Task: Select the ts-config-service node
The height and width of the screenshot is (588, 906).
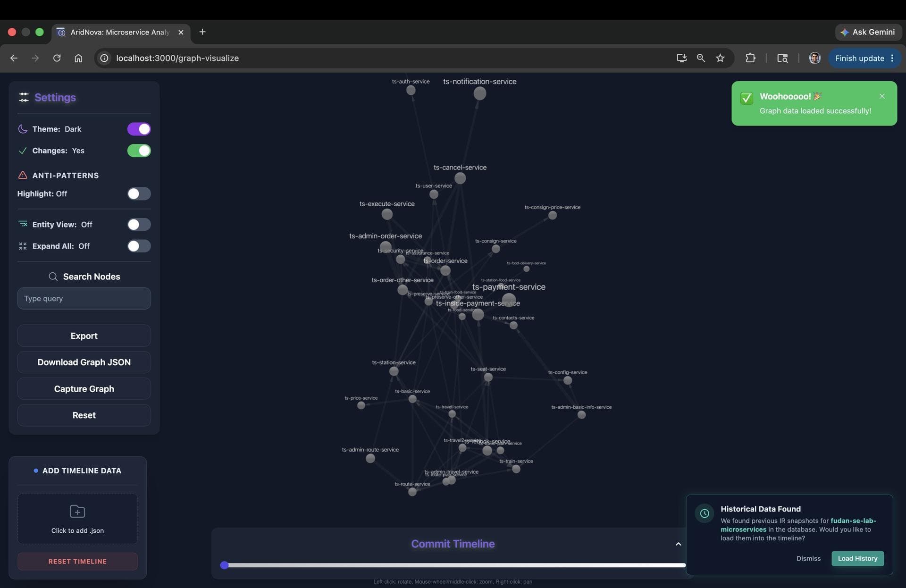Action: click(x=568, y=380)
